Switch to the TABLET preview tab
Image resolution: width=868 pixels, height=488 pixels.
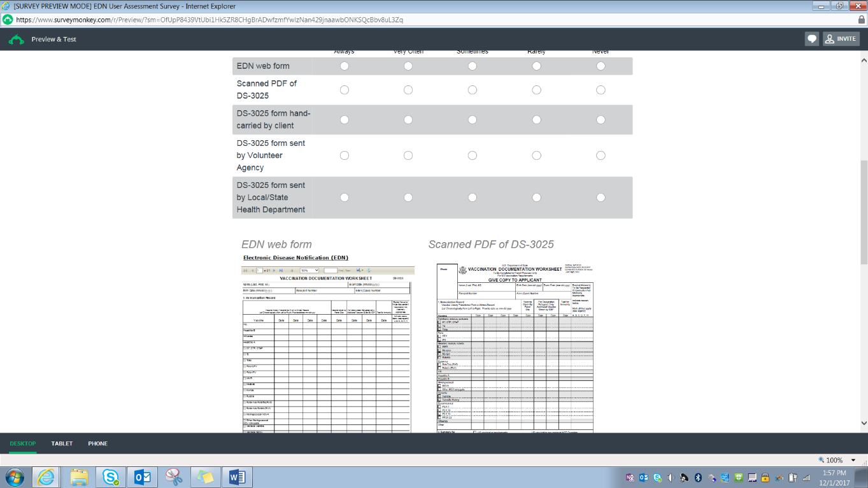click(62, 443)
